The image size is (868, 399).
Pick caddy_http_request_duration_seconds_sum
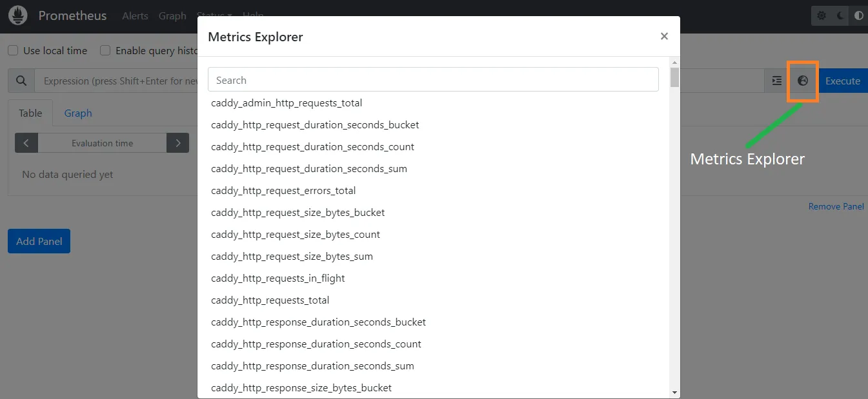(x=309, y=169)
